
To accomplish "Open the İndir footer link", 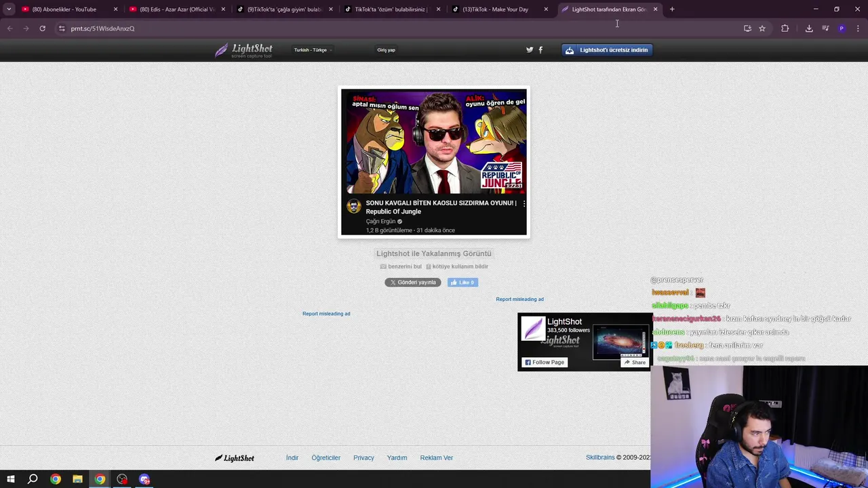I will pyautogui.click(x=292, y=458).
